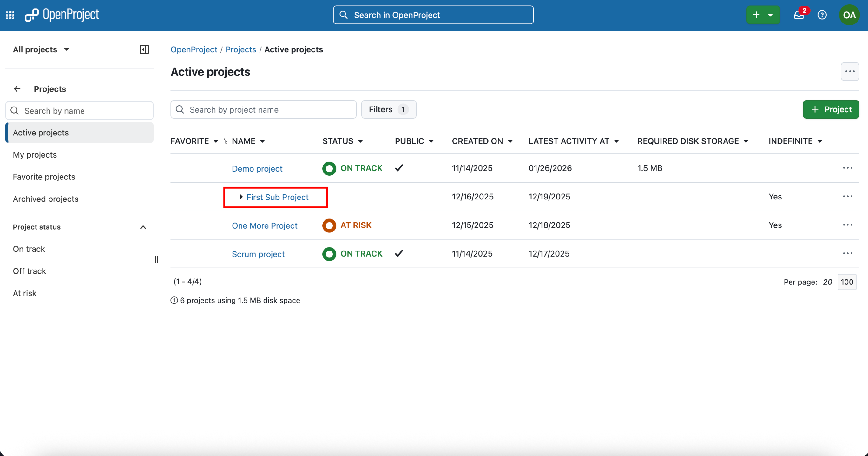Open the green plus create dropdown
The height and width of the screenshot is (456, 868).
coord(763,15)
